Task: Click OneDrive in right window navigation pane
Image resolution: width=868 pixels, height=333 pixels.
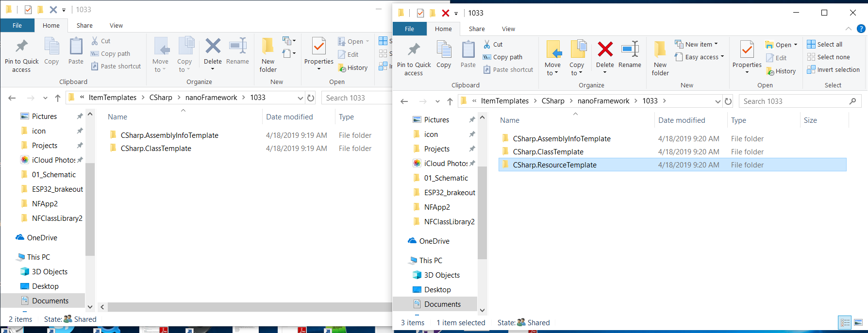Action: point(434,241)
